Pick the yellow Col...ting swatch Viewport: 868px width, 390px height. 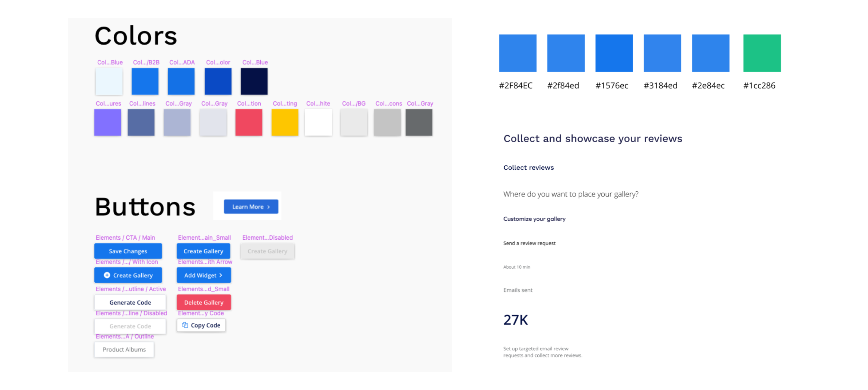(x=285, y=122)
